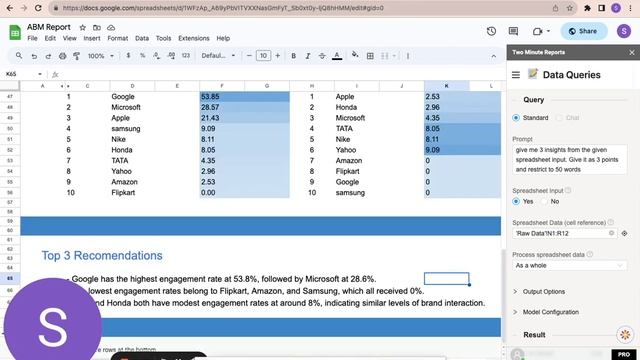The width and height of the screenshot is (640, 360).
Task: Open the search menus magnifier
Action: click(x=19, y=56)
